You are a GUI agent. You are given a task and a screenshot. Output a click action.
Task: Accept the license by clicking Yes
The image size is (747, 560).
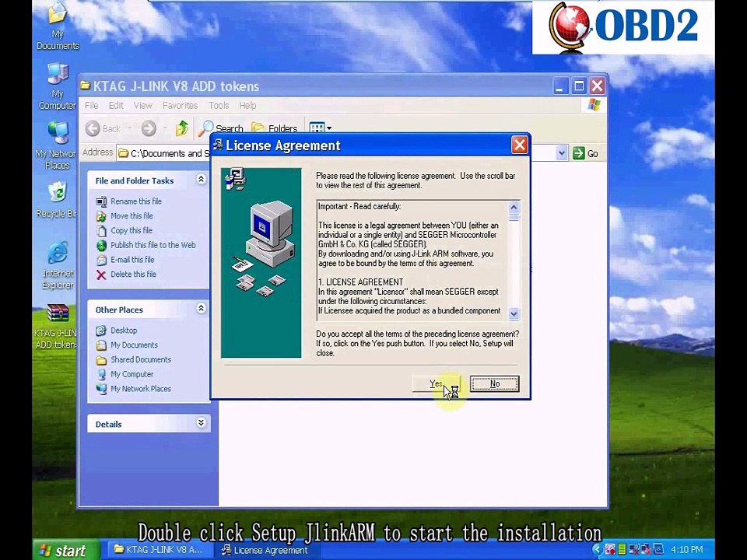pyautogui.click(x=437, y=383)
